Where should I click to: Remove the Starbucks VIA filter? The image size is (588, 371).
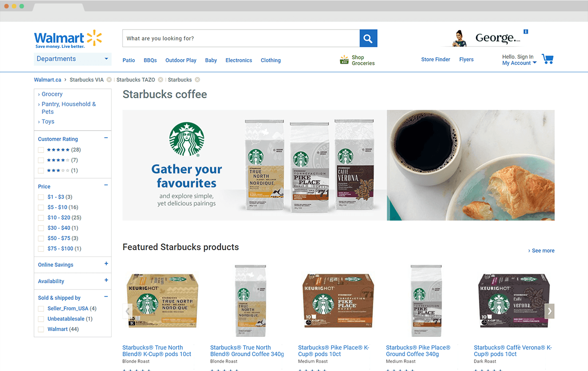[x=109, y=79]
